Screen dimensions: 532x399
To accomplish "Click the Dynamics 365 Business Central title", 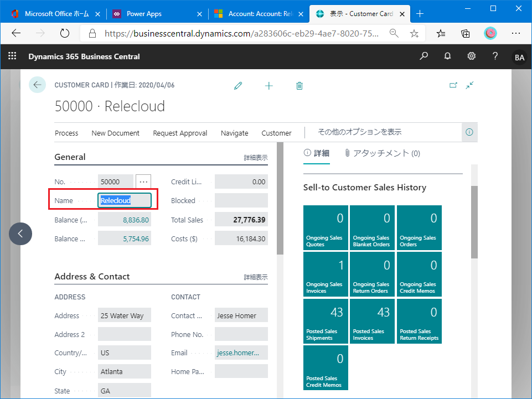I will point(84,56).
